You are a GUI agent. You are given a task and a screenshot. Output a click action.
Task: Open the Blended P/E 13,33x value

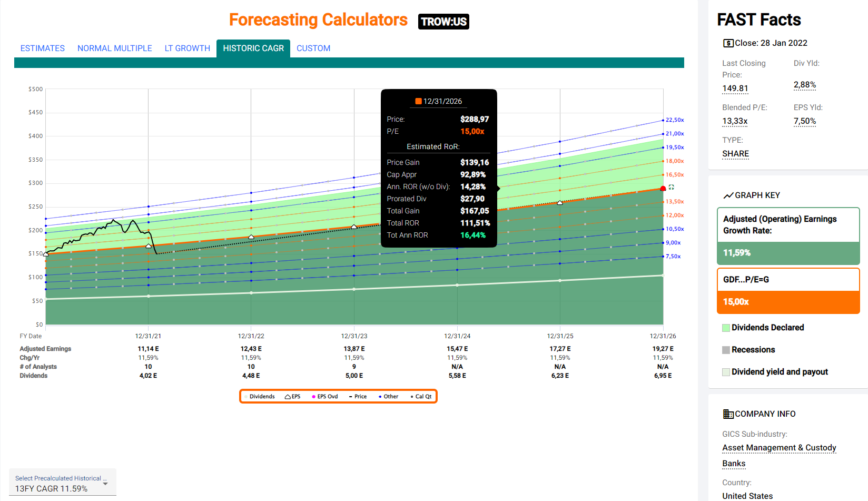click(x=735, y=121)
